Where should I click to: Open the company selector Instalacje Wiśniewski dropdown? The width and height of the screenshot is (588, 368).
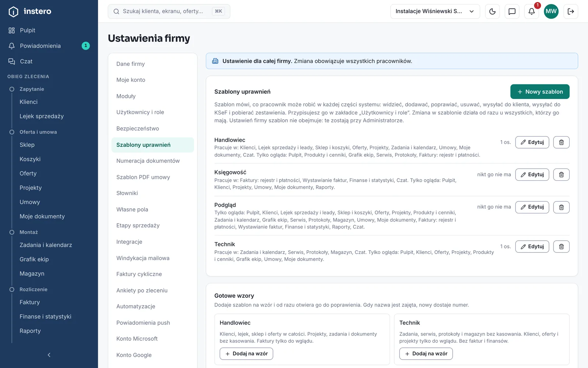tap(435, 11)
